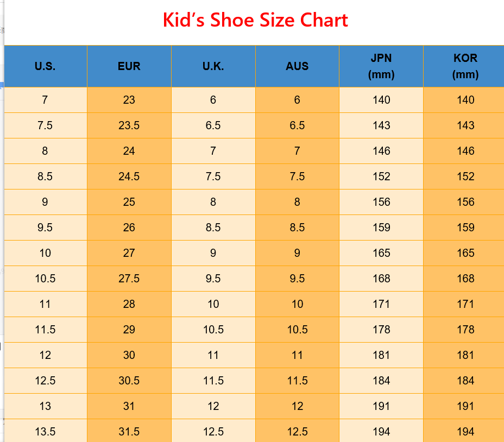Screen dimensions: 504x442
Task: Click the U.K. cell showing 11.5
Action: coord(213,381)
